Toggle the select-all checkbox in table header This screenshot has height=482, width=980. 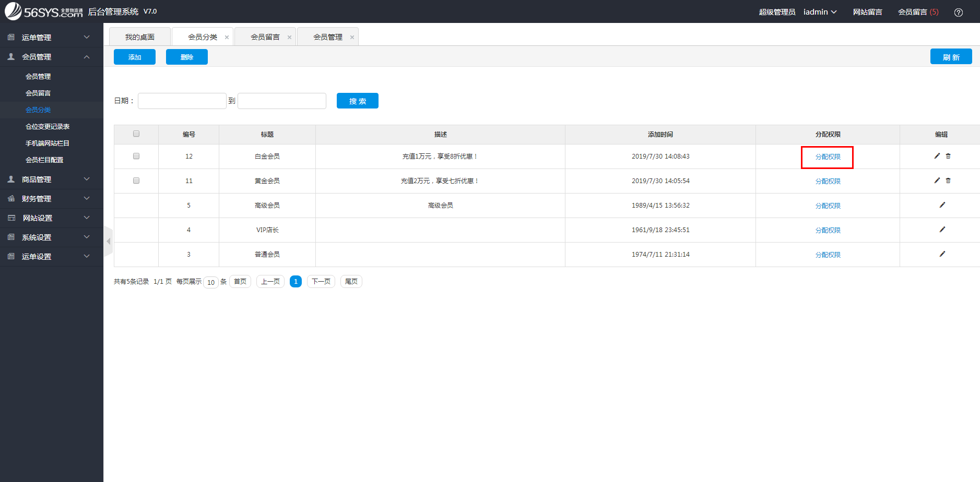(x=136, y=134)
